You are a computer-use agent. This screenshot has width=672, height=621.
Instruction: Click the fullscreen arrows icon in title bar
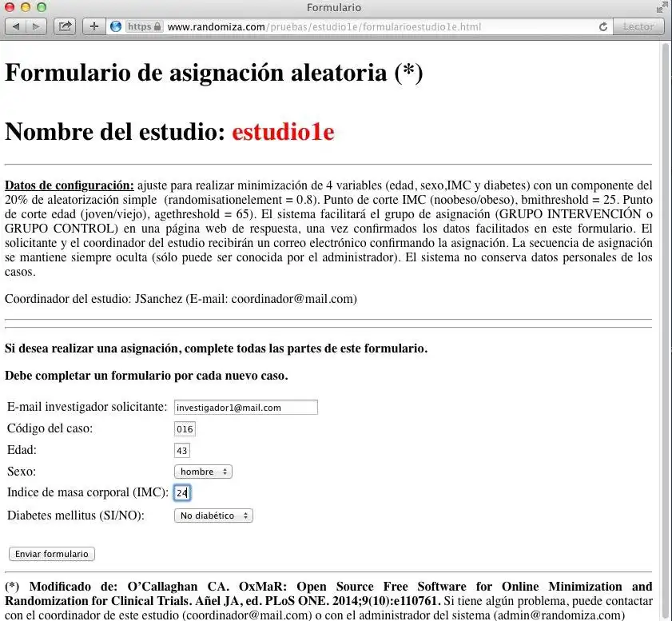pyautogui.click(x=661, y=7)
